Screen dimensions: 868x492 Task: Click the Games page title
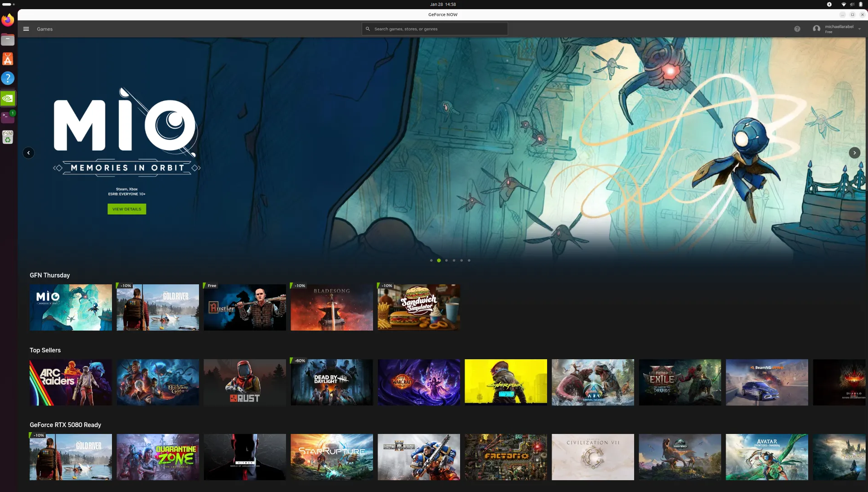click(45, 29)
